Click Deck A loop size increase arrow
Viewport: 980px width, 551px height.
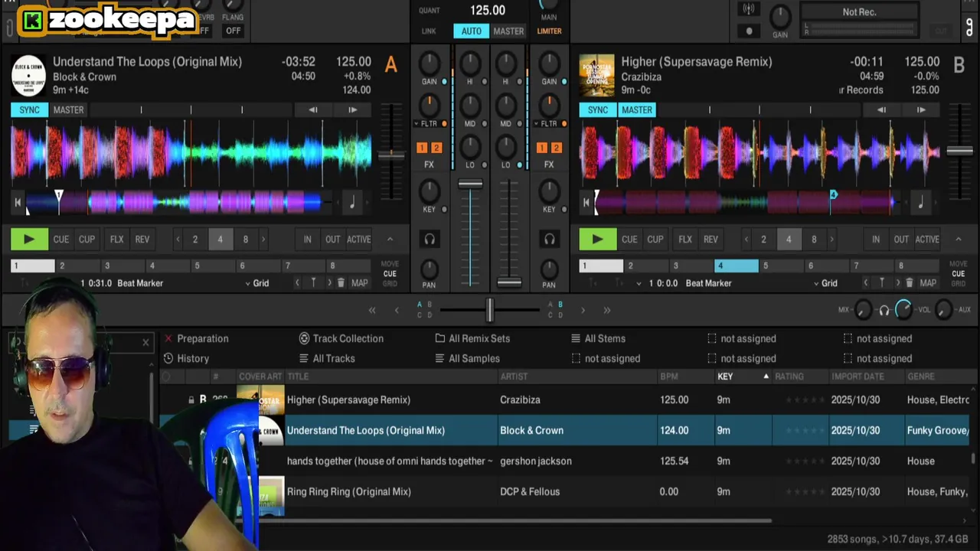point(263,240)
